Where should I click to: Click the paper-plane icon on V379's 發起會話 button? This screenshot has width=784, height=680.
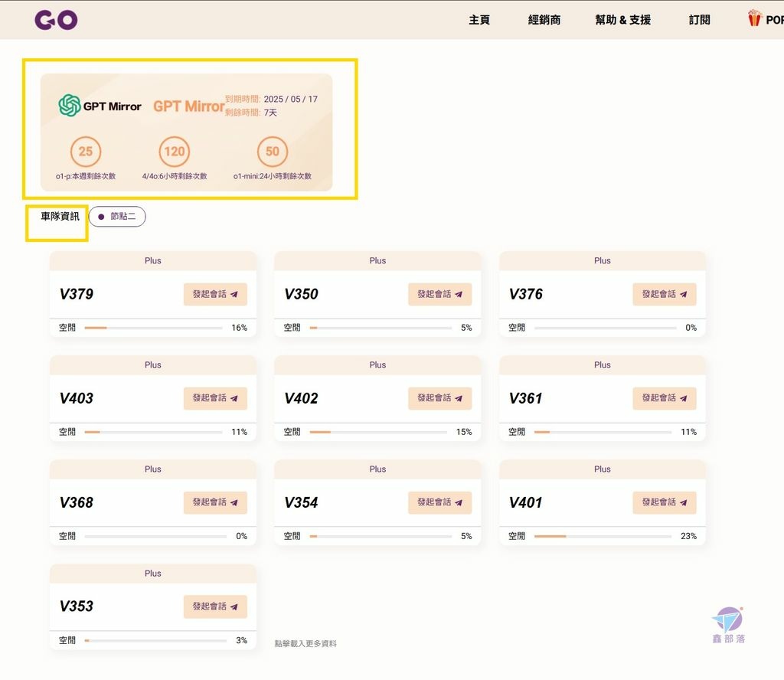pyautogui.click(x=235, y=294)
